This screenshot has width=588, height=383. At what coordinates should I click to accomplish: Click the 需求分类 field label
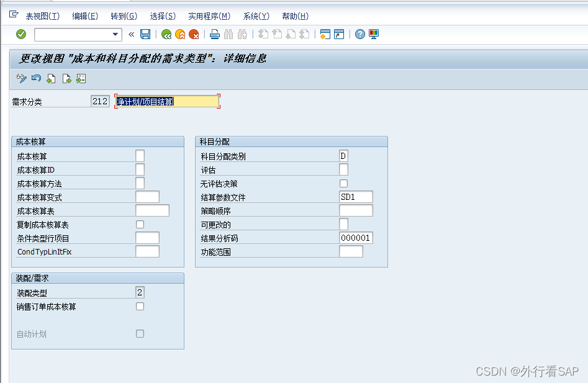click(x=27, y=102)
